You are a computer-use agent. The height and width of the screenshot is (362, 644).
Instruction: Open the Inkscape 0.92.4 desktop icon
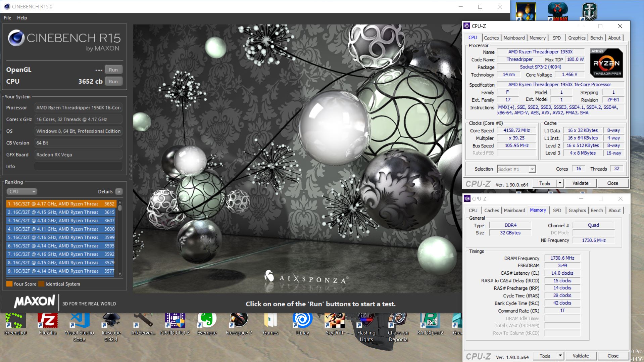coord(111,327)
